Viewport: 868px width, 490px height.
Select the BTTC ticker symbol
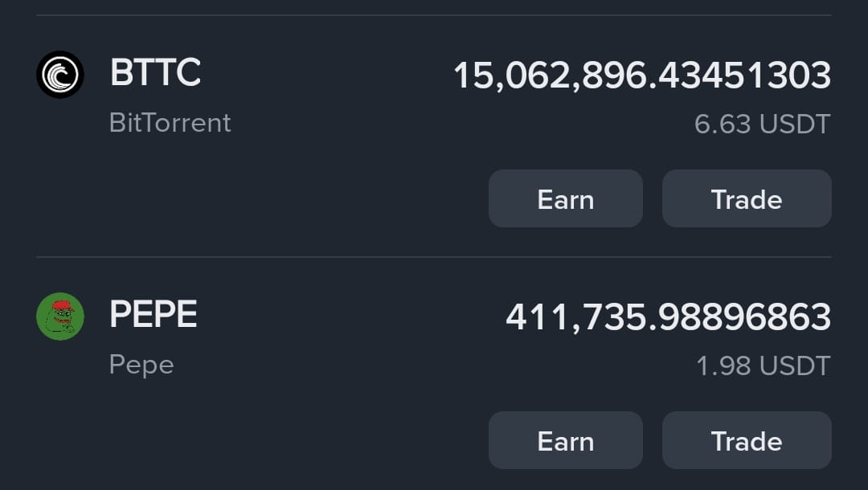tap(156, 72)
